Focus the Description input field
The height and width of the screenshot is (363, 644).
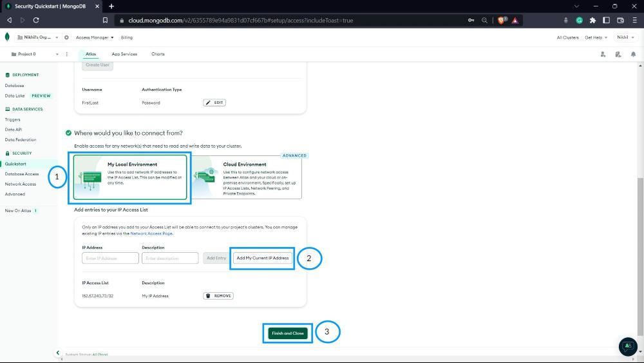[x=170, y=258]
